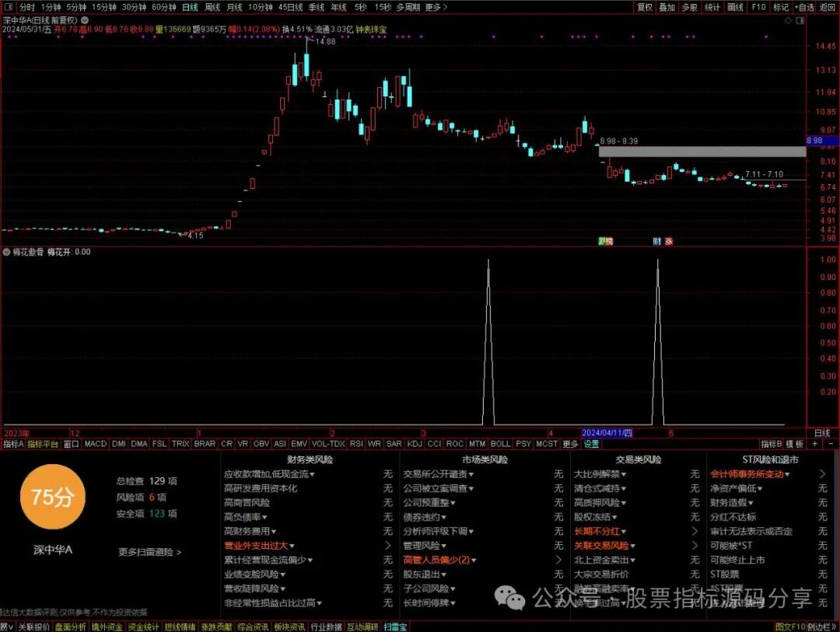Switch indicator to RSI
This screenshot has height=632, width=840.
point(356,443)
